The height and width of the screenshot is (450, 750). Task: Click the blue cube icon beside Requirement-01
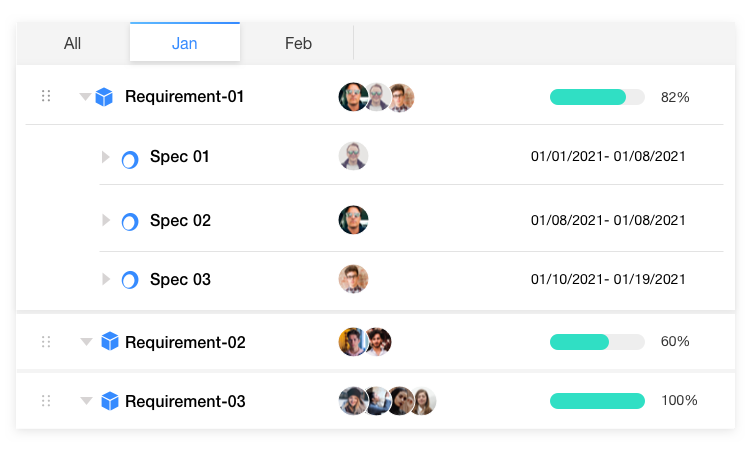[104, 97]
